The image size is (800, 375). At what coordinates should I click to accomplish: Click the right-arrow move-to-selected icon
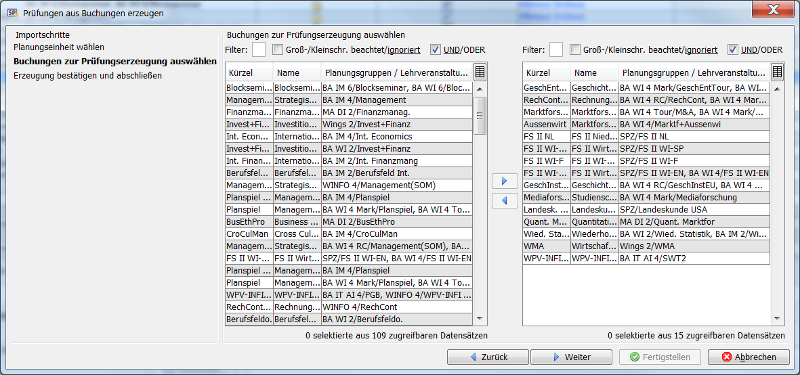tap(505, 181)
